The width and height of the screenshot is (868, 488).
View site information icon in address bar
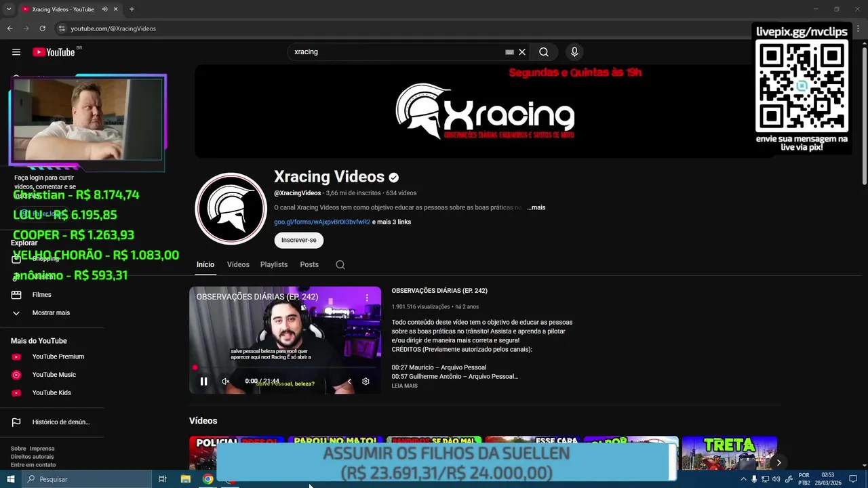[62, 28]
